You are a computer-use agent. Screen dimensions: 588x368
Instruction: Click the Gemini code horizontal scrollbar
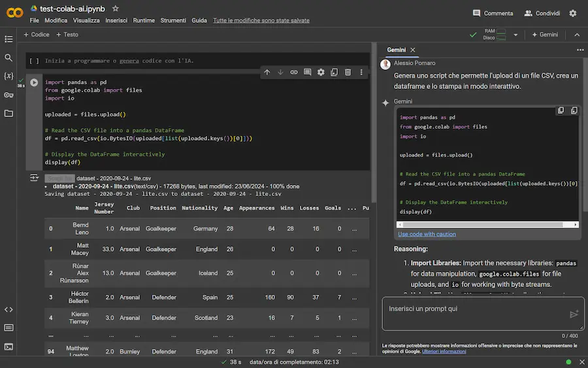[x=483, y=225]
